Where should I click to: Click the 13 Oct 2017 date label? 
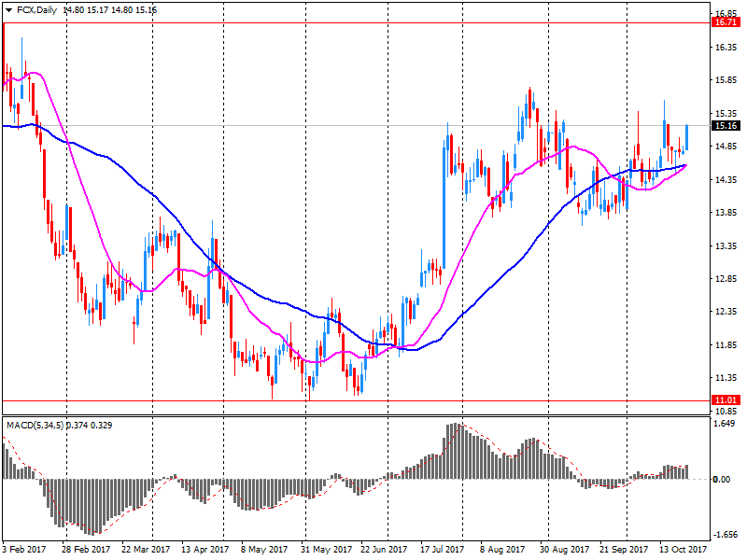click(x=683, y=549)
